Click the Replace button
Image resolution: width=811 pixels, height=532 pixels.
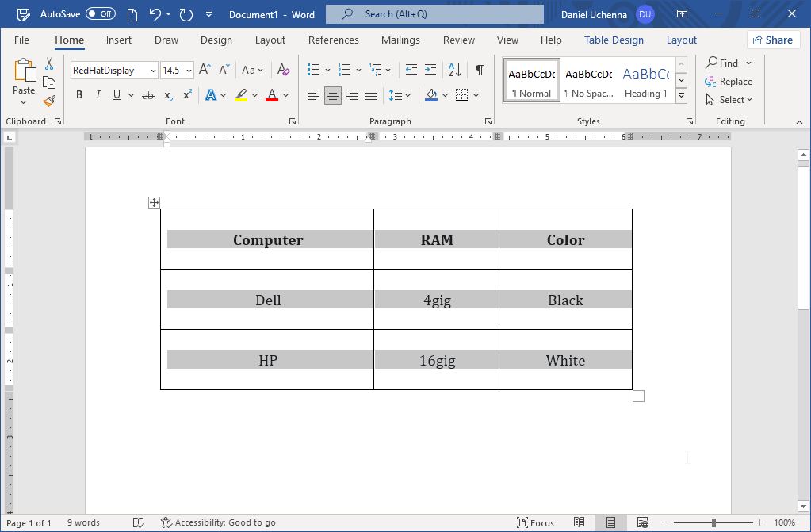[x=729, y=82]
